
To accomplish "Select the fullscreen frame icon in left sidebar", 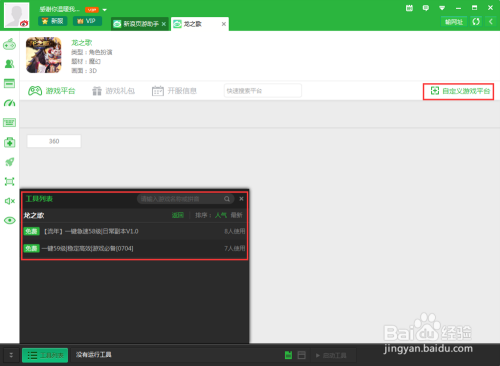I will point(9,181).
